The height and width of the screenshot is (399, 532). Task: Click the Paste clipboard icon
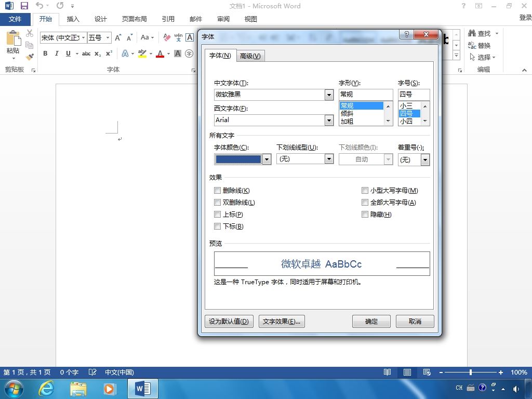14,37
